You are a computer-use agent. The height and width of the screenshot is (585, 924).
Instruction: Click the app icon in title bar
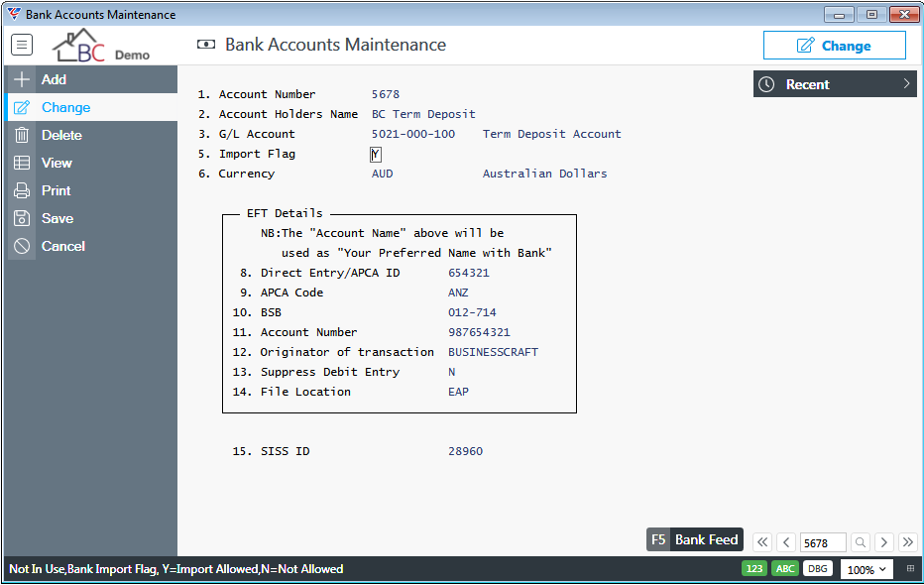14,14
